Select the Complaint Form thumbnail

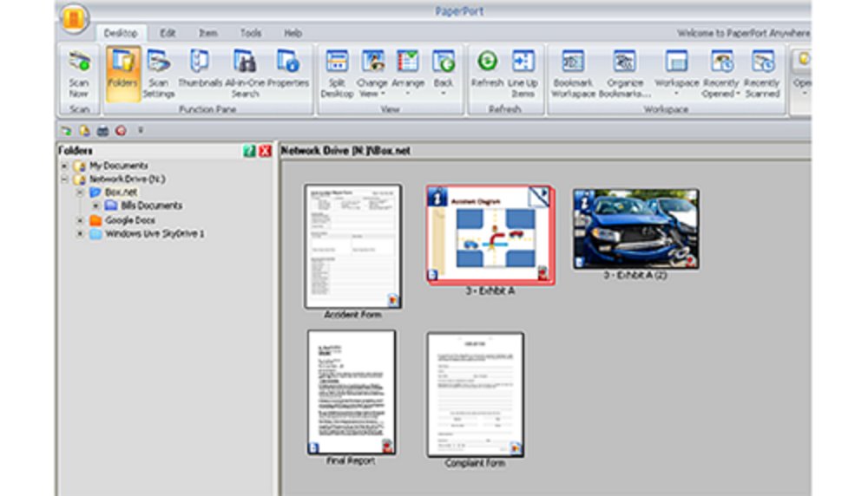475,395
